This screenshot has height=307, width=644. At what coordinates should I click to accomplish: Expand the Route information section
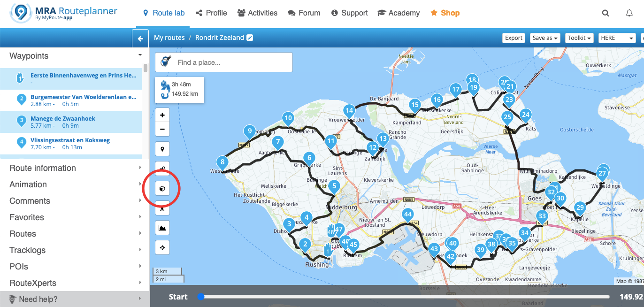pos(75,168)
